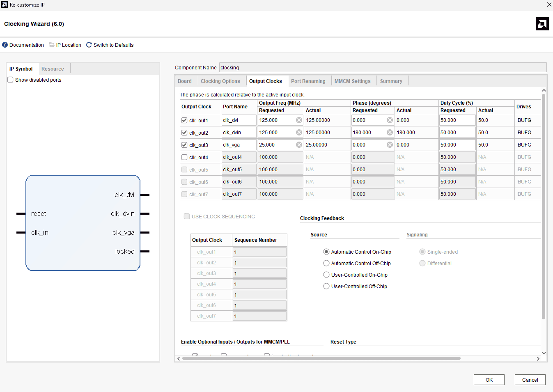553x392 pixels.
Task: Clear clk_out3 requested frequency 25.000
Action: [x=299, y=145]
